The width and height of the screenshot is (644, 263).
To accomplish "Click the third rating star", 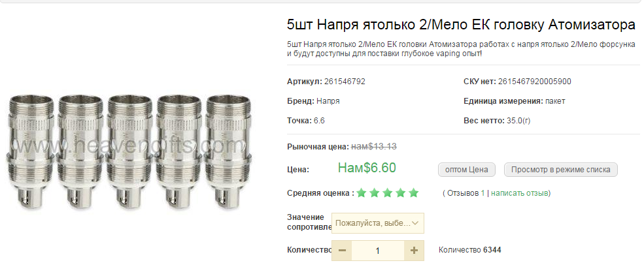I will tap(387, 193).
